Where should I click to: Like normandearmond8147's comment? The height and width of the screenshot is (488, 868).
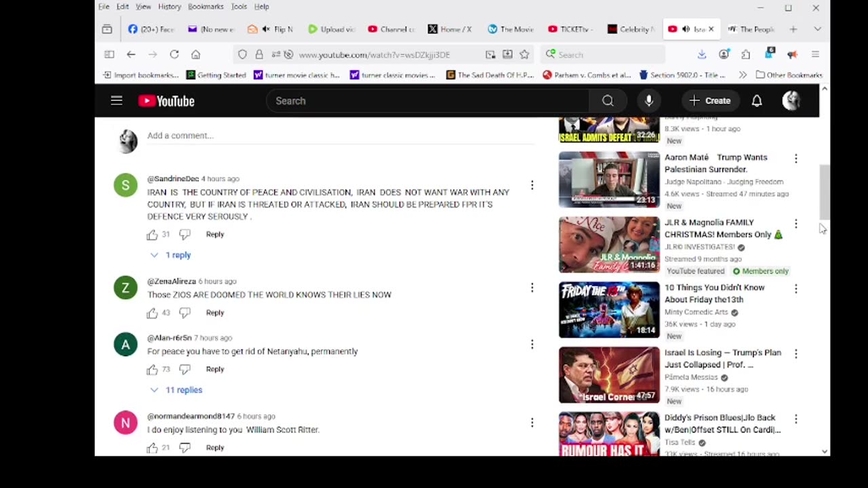[152, 447]
